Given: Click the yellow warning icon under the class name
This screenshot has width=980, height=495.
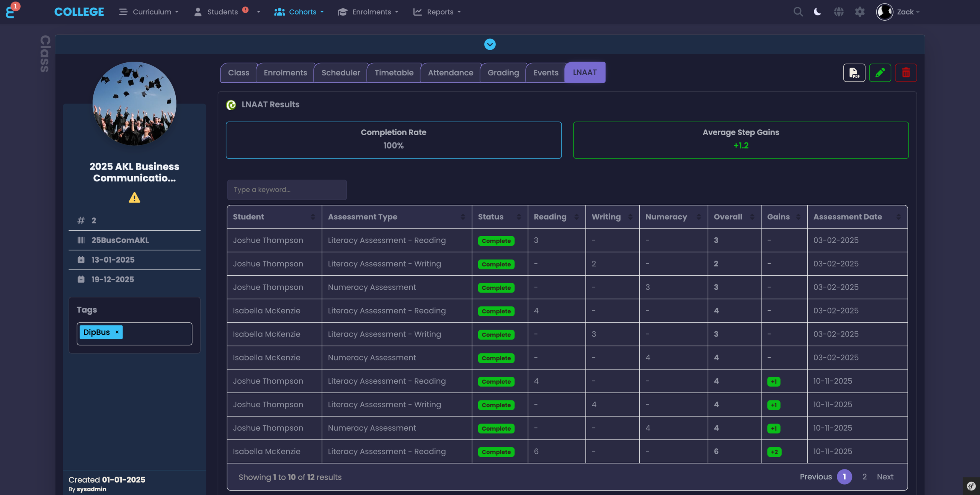Looking at the screenshot, I should (x=134, y=198).
